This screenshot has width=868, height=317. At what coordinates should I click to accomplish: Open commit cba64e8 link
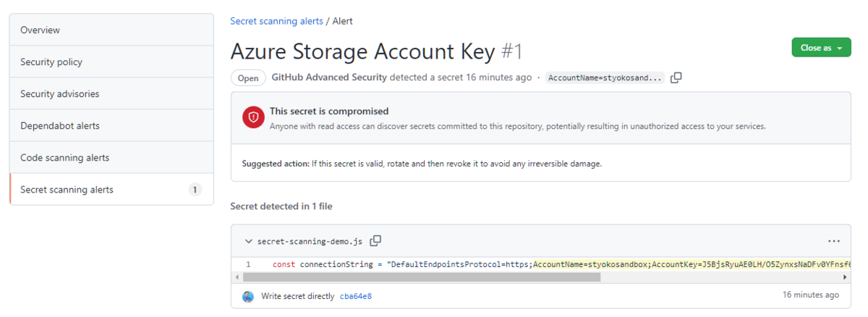[x=356, y=296]
